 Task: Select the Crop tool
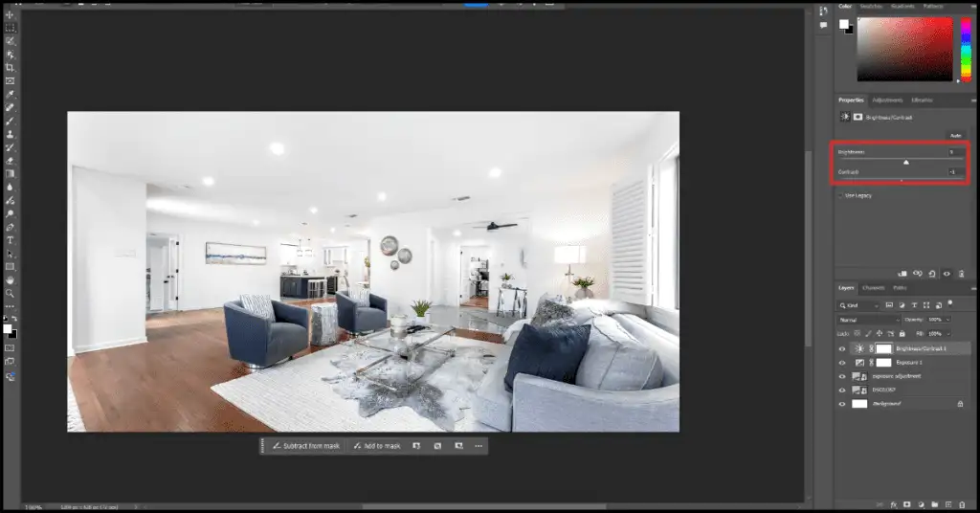point(10,68)
